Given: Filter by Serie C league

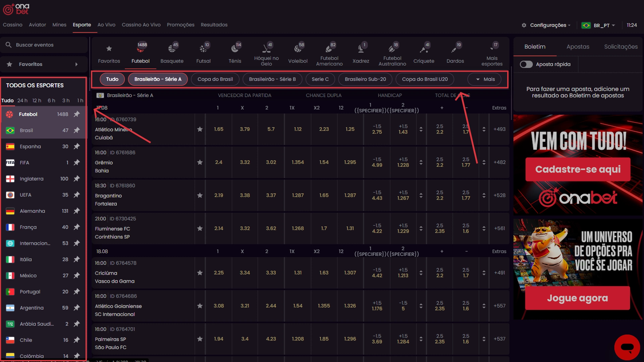Looking at the screenshot, I should (x=320, y=79).
